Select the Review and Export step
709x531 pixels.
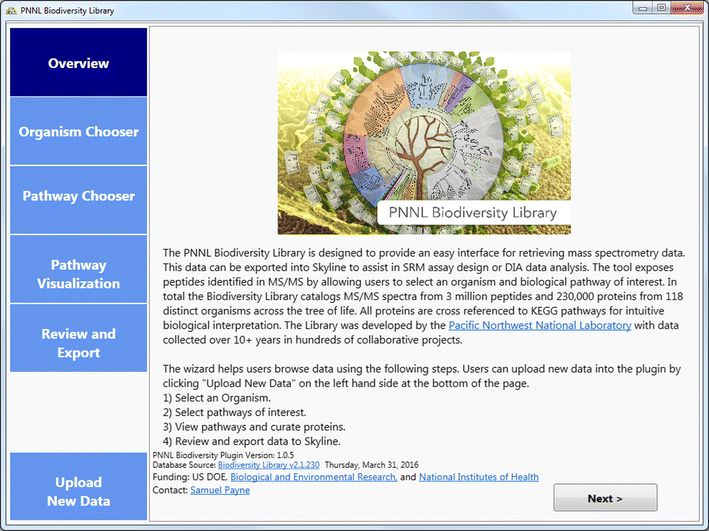click(x=79, y=338)
